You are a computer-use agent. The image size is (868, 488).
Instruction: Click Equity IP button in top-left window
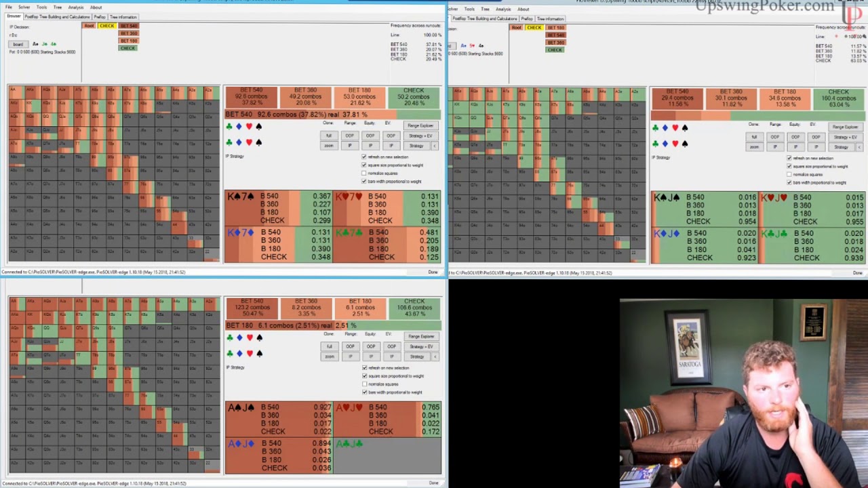370,146
